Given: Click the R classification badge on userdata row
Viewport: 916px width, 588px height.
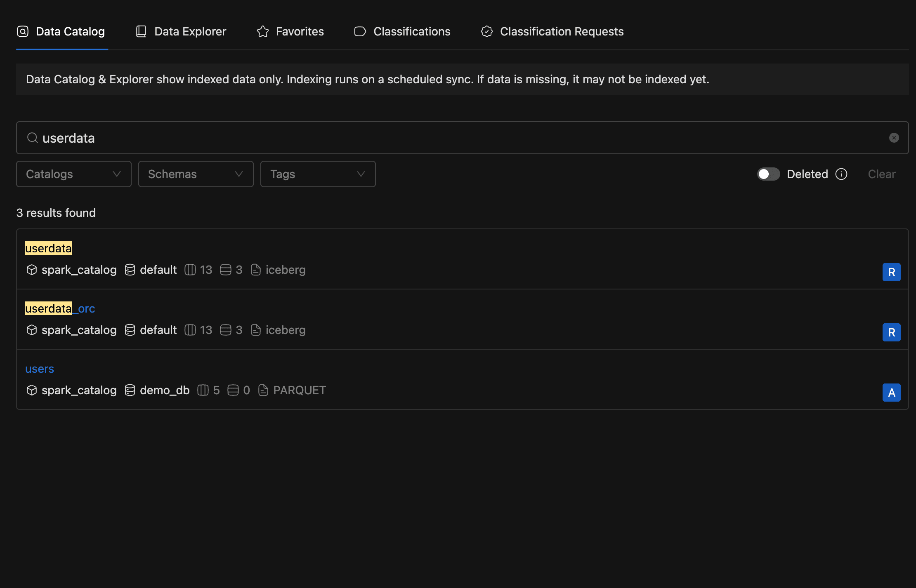Looking at the screenshot, I should click(x=892, y=272).
